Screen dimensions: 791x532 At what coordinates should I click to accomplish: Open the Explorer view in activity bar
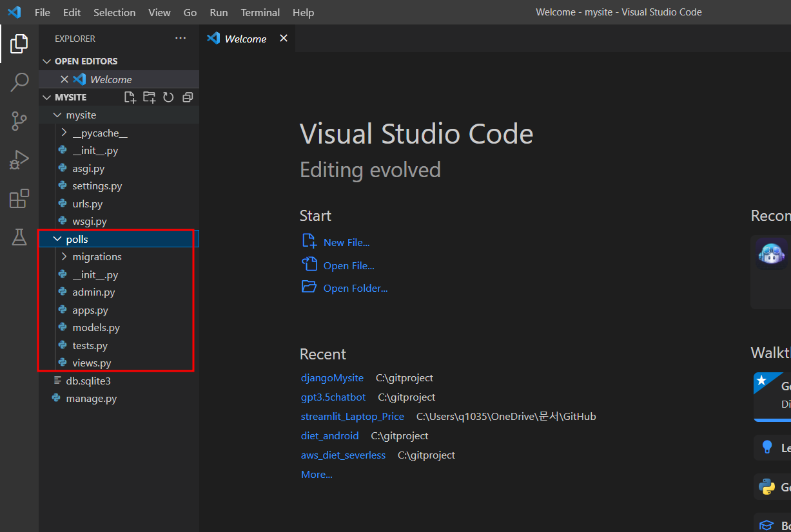click(19, 44)
